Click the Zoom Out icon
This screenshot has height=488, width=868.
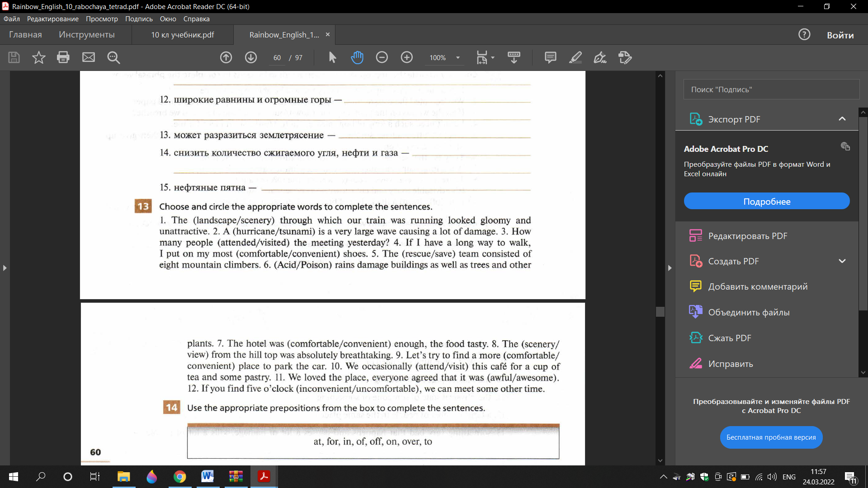click(382, 57)
